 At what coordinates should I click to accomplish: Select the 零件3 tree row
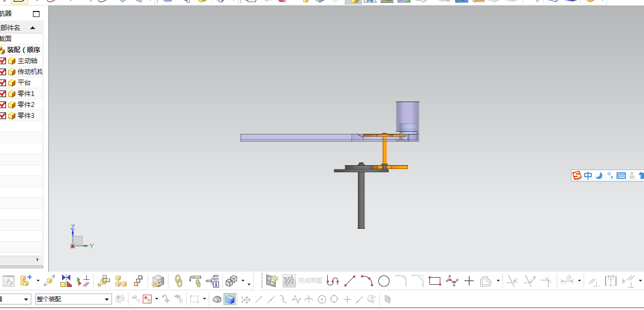pos(21,116)
